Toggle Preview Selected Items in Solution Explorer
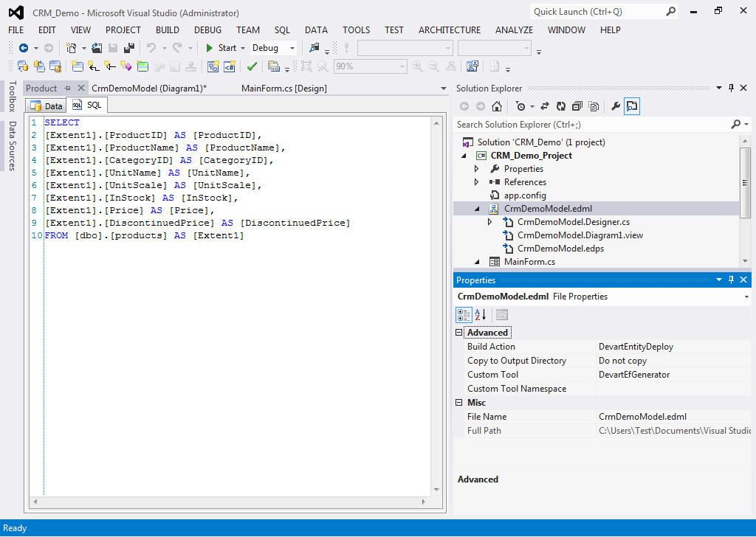The image size is (756, 537). tap(632, 106)
